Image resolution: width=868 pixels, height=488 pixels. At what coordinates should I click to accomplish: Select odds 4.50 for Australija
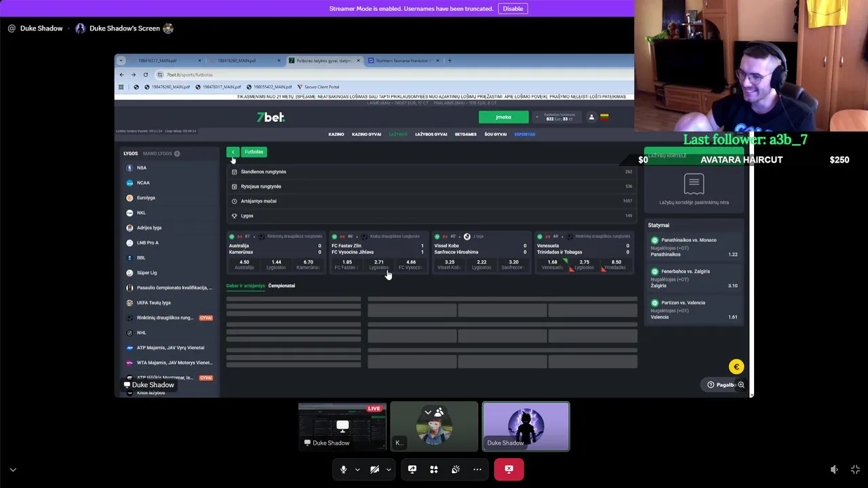244,264
